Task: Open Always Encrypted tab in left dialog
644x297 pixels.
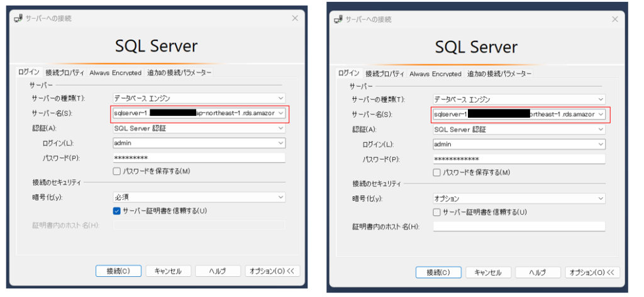Action: coord(116,73)
